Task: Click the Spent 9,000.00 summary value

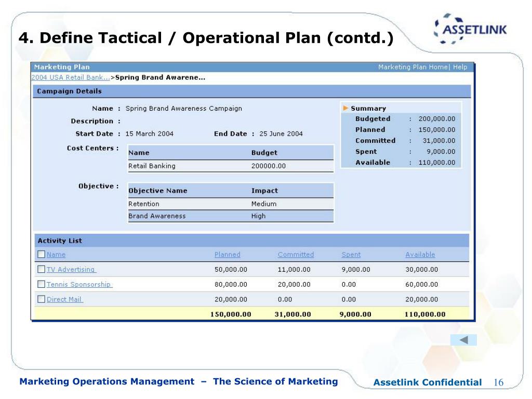Action: pos(441,151)
